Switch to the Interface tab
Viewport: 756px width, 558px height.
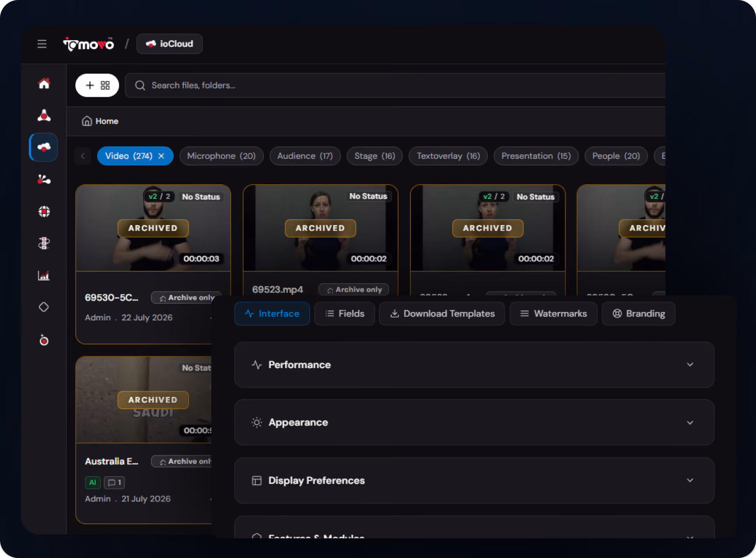click(272, 314)
